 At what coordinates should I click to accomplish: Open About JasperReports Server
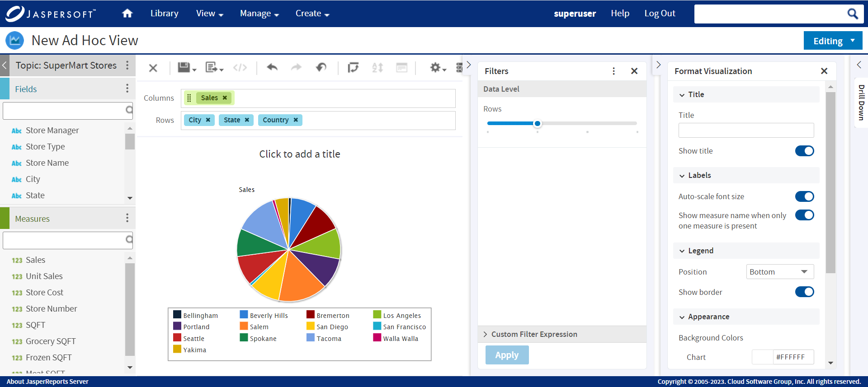(x=47, y=382)
